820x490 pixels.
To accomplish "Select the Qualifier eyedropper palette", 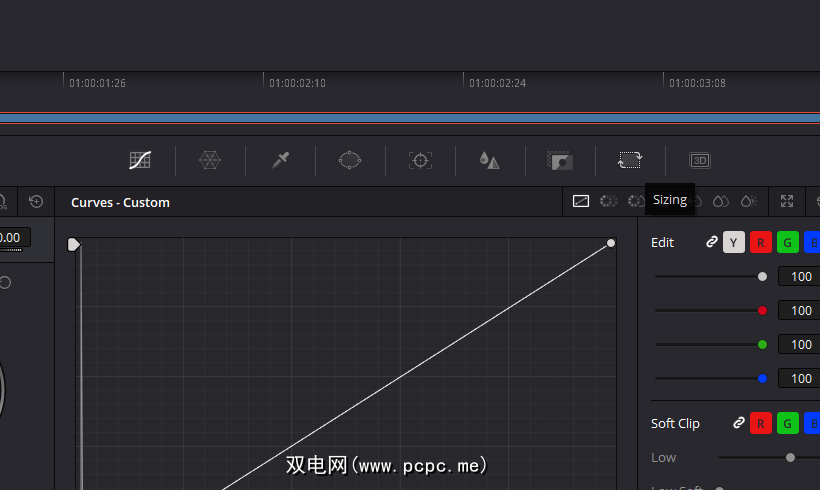I will click(280, 160).
